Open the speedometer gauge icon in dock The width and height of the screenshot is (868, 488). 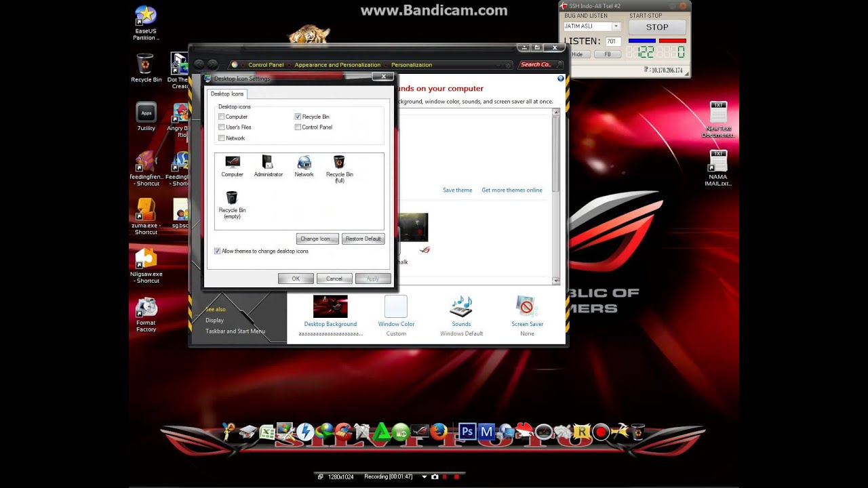tap(544, 432)
